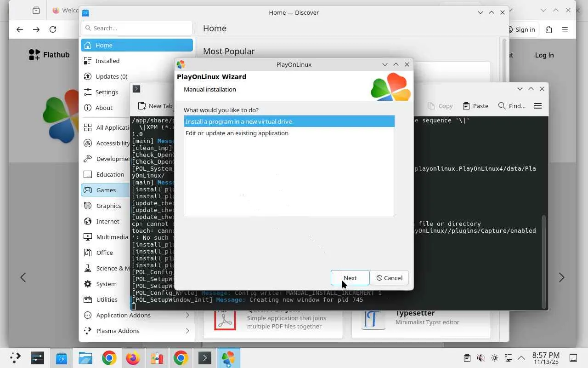
Task: Switch to Konsole from the taskbar
Action: coord(205,358)
